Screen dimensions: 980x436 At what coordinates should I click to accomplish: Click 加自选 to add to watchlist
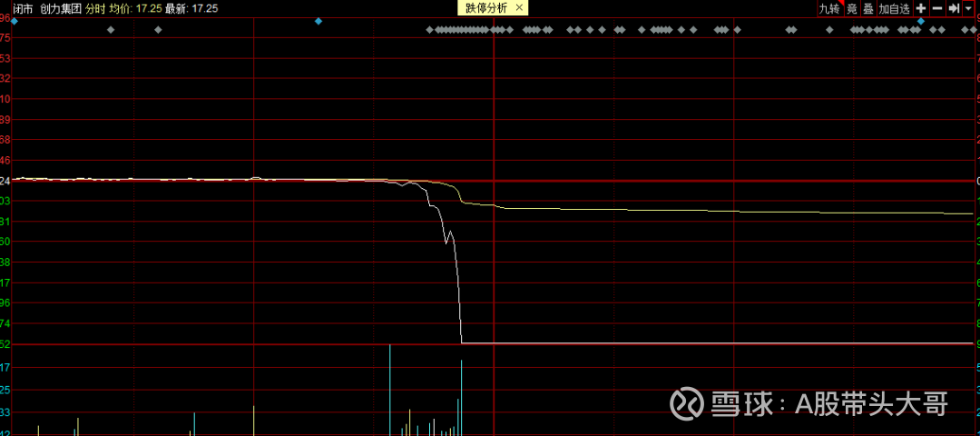click(895, 9)
